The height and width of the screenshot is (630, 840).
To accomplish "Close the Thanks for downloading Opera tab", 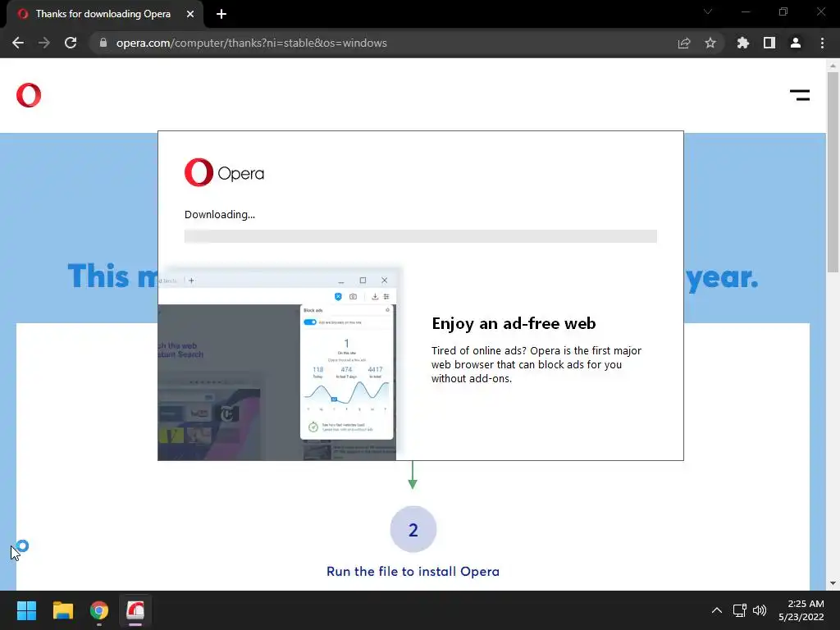I will tap(190, 14).
